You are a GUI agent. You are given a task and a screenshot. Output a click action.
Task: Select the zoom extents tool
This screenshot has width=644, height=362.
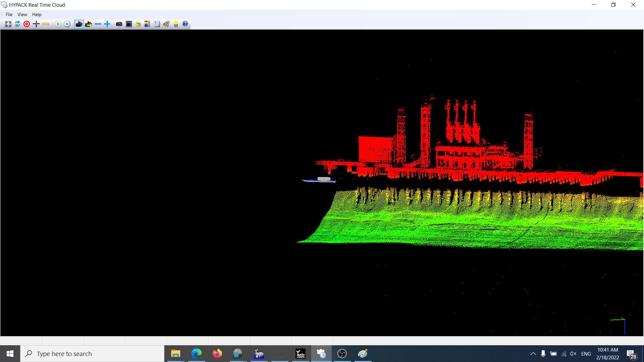pos(8,24)
